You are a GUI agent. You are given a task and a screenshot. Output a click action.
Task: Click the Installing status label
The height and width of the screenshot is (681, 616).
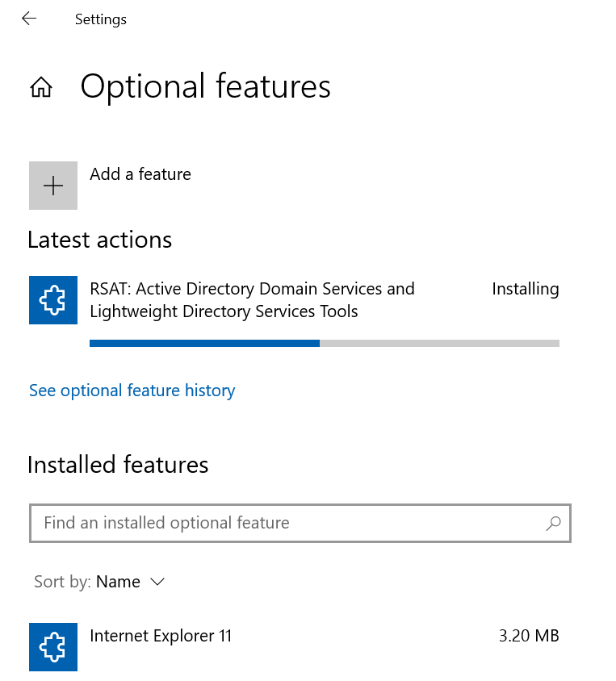pyautogui.click(x=525, y=288)
